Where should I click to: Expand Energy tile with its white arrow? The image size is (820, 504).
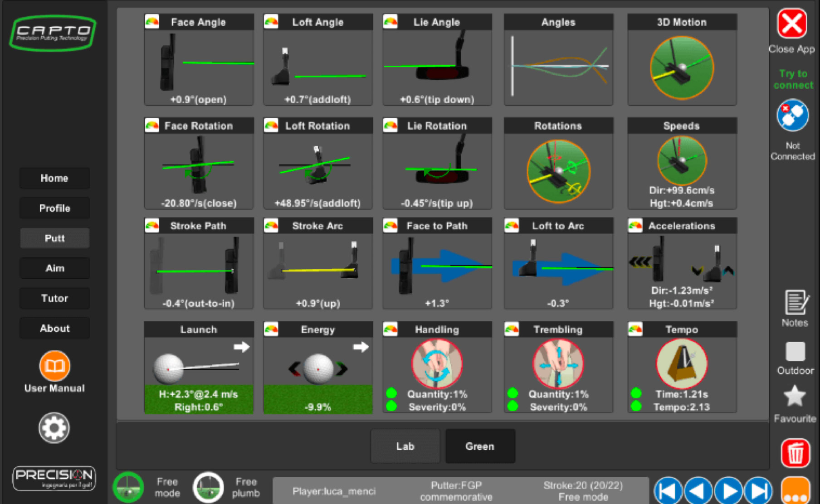click(x=361, y=347)
